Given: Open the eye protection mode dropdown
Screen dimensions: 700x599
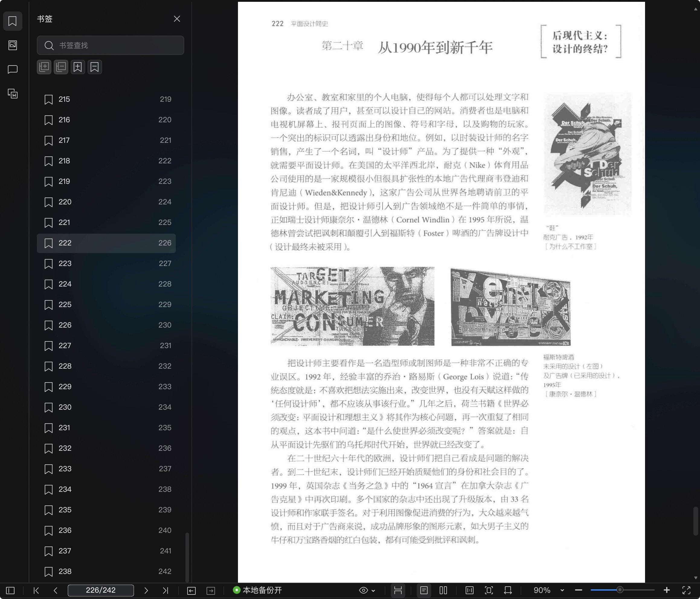Looking at the screenshot, I should [x=367, y=591].
